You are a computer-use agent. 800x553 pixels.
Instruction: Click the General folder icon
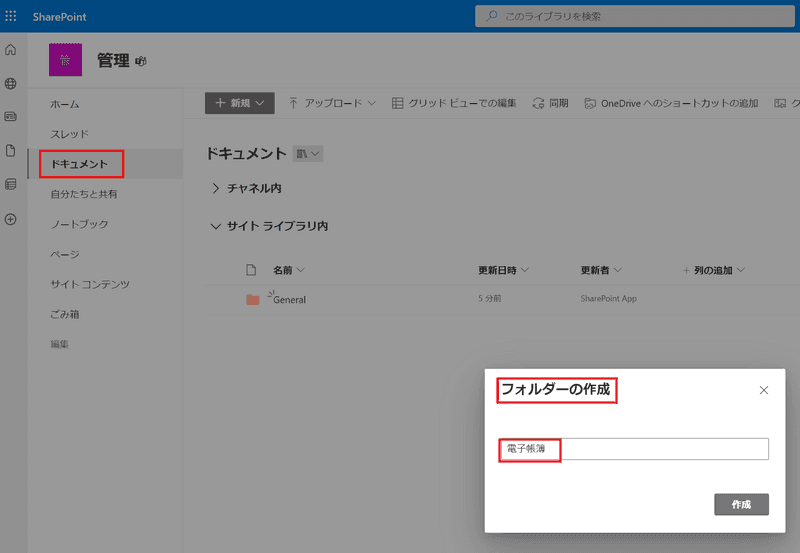(253, 299)
